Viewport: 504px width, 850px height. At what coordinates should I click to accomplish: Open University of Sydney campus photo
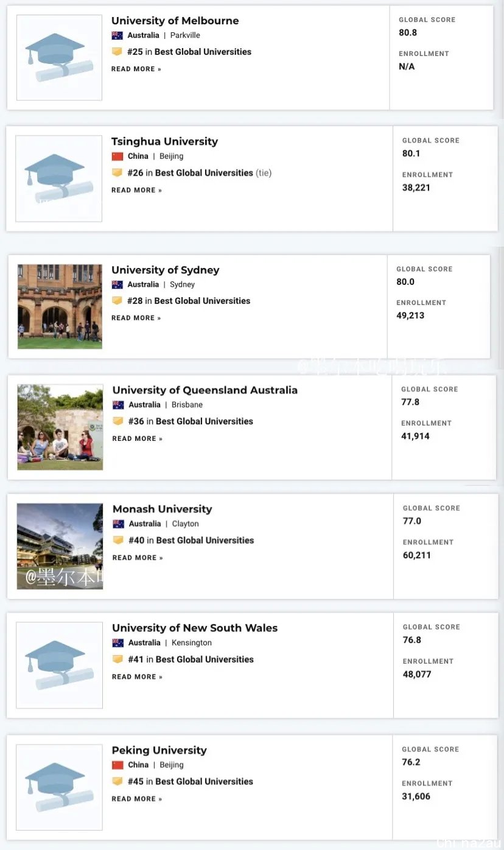(x=60, y=306)
